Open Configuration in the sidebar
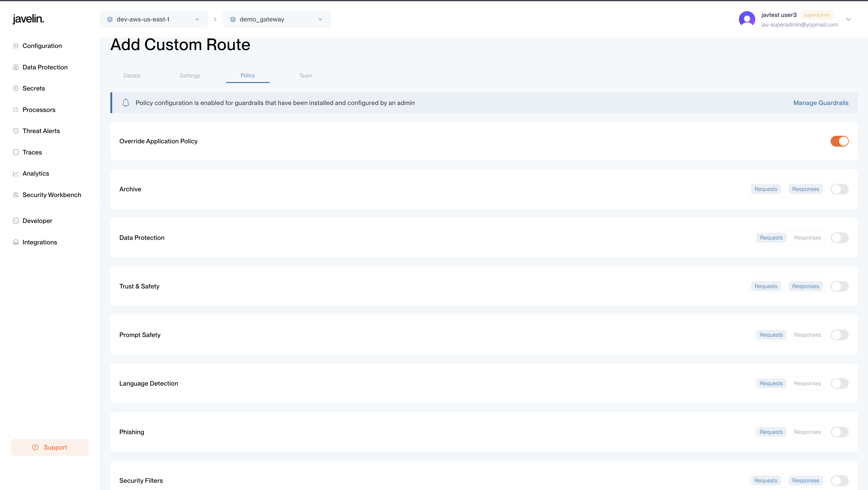The width and height of the screenshot is (868, 490). click(x=42, y=46)
